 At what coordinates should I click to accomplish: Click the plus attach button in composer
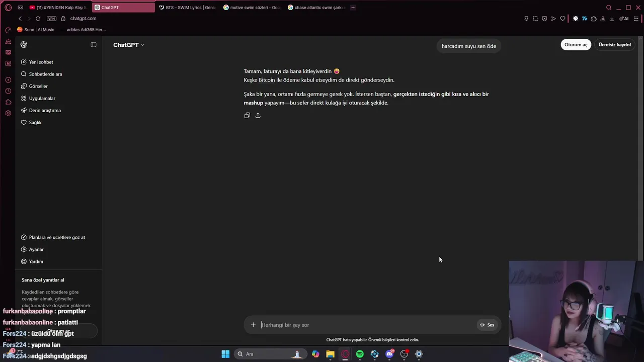coord(253,325)
